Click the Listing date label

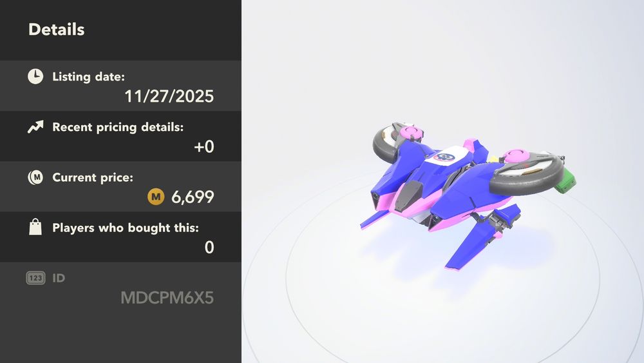click(88, 77)
